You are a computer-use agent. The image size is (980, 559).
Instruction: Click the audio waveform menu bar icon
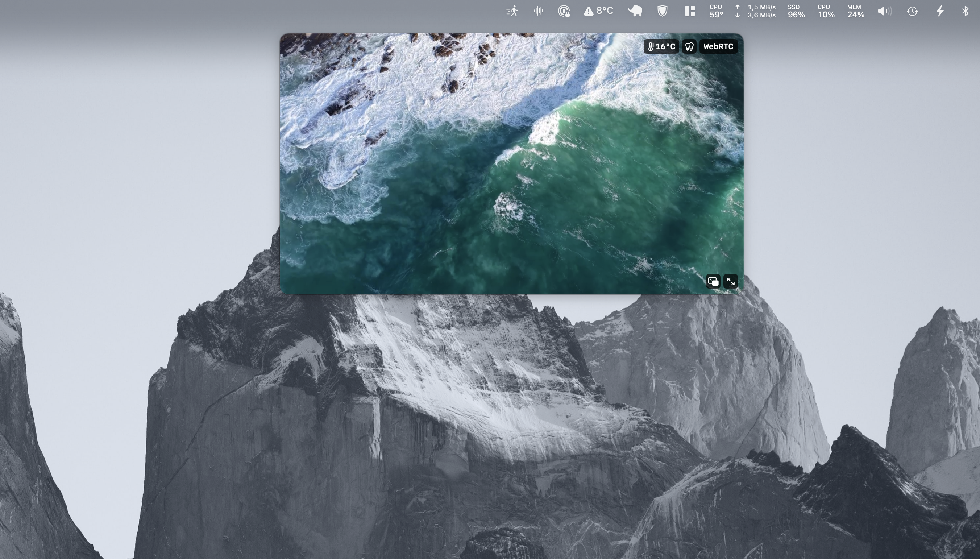pos(538,11)
